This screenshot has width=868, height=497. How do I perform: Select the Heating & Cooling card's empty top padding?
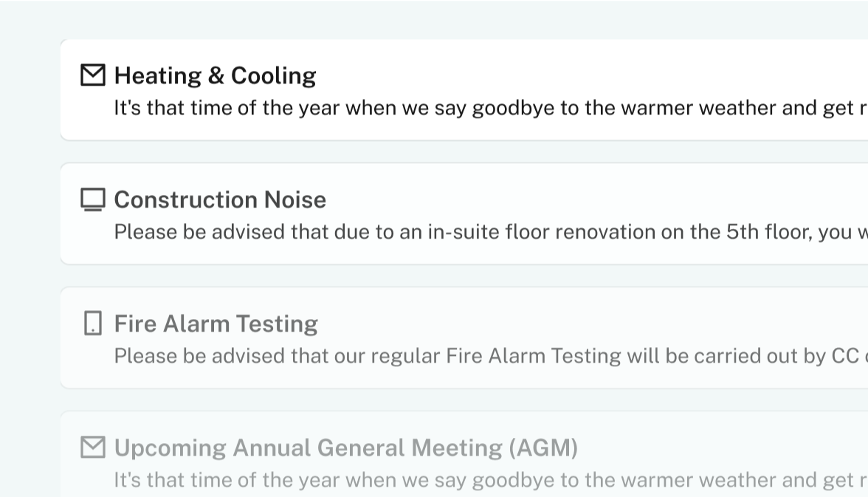point(443,50)
